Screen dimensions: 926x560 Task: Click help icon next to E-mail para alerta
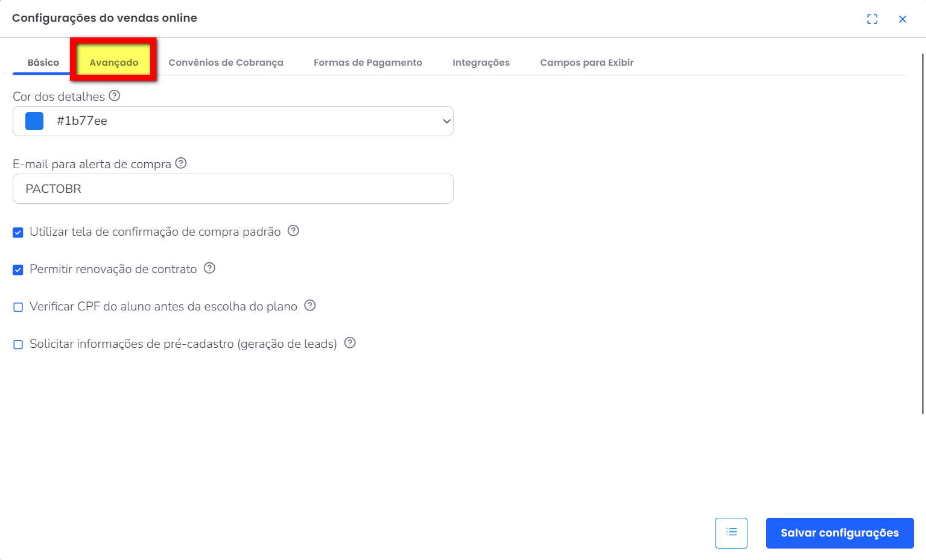[181, 163]
